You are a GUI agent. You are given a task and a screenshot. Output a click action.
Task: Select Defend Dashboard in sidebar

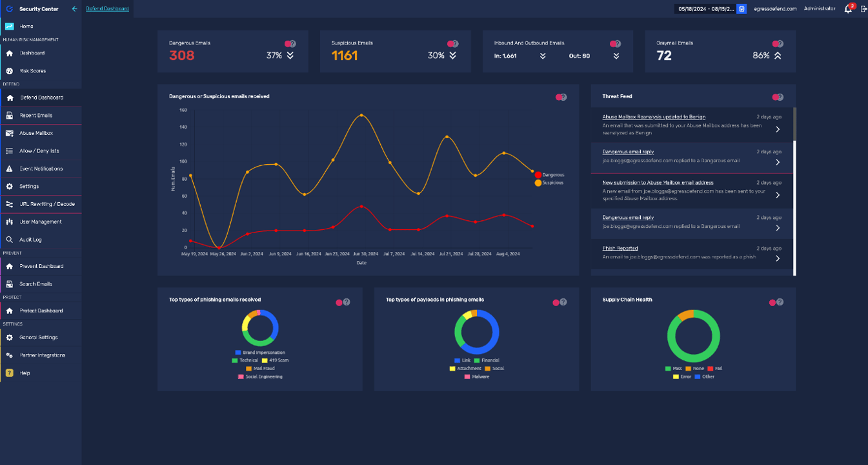tap(41, 98)
